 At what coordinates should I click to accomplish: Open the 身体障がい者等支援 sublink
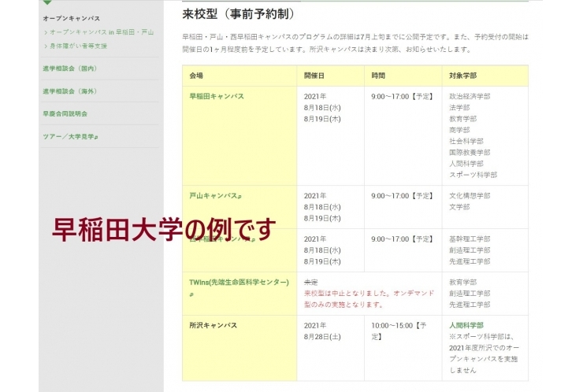pos(79,46)
